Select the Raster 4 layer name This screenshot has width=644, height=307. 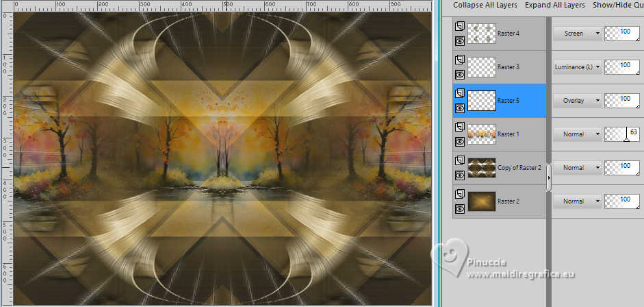508,34
